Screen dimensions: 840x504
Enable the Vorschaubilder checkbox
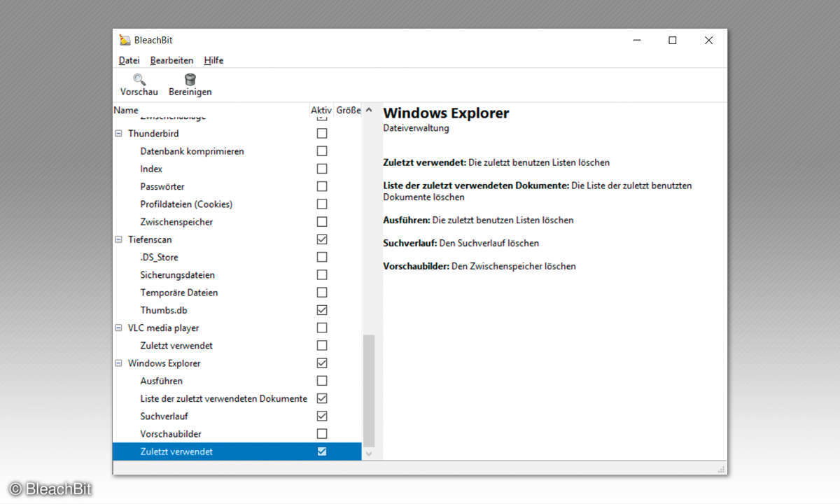pos(322,434)
